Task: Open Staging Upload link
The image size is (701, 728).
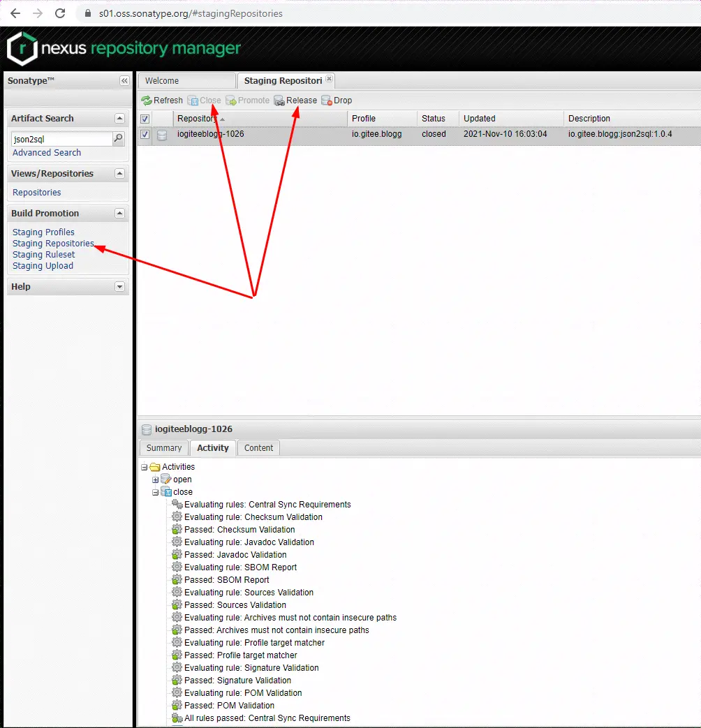Action: (43, 265)
